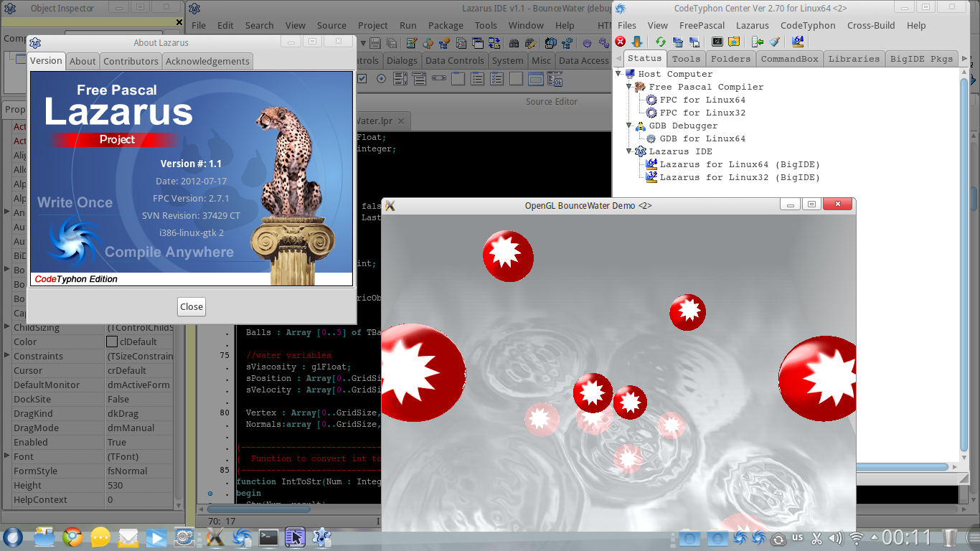
Task: Open mail envelope icon in taskbar
Action: pyautogui.click(x=128, y=537)
